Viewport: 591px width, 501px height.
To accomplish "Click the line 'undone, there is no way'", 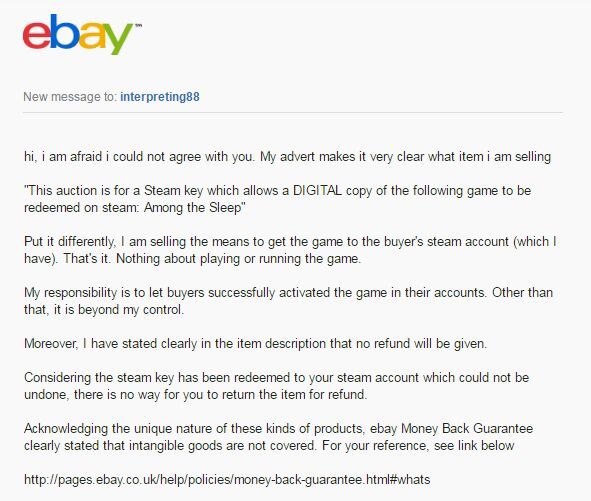I will pyautogui.click(x=195, y=395).
